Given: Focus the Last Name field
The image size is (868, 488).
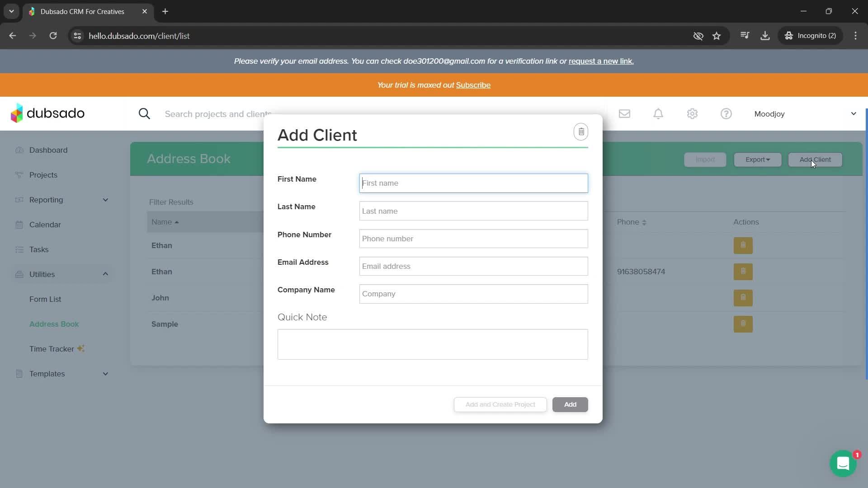Looking at the screenshot, I should click(x=473, y=211).
